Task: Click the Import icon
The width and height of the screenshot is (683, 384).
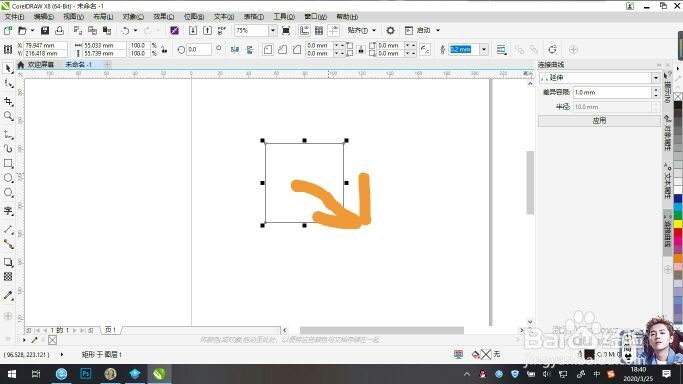Action: [x=193, y=30]
